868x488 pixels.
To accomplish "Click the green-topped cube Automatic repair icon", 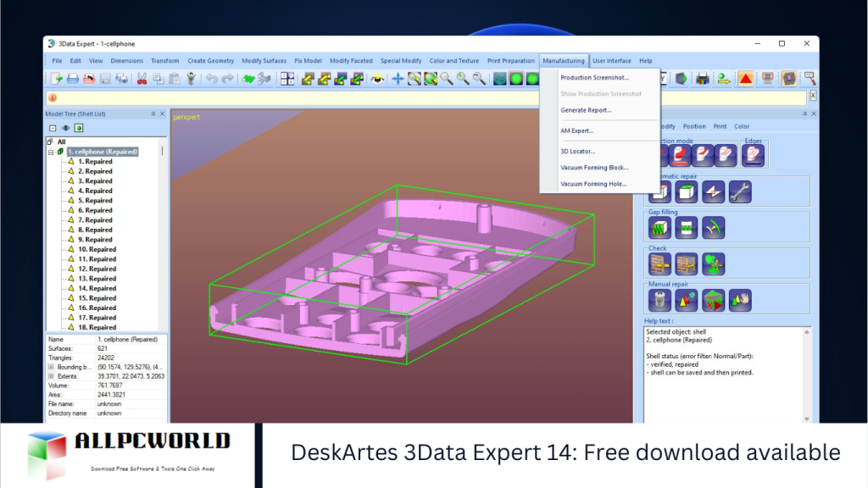I will pyautogui.click(x=687, y=192).
